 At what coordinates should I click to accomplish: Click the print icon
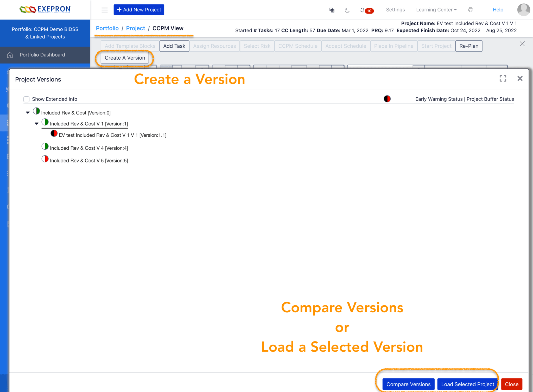(x=471, y=10)
